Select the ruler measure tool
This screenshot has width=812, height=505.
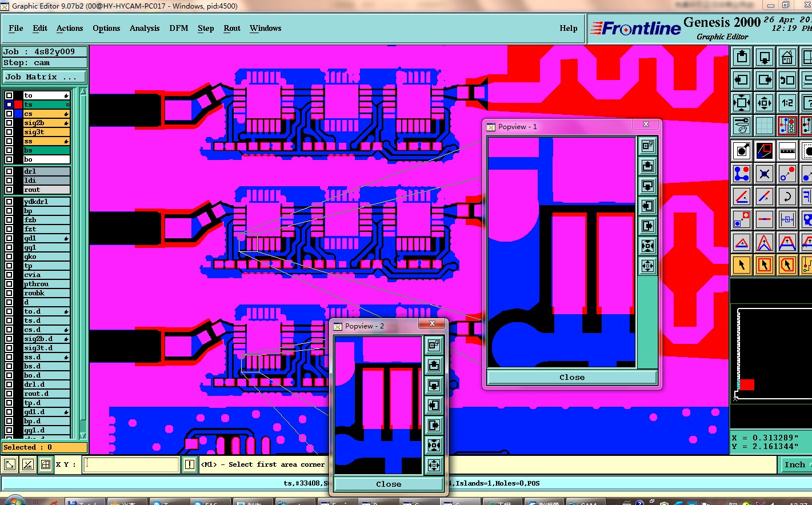point(787,151)
